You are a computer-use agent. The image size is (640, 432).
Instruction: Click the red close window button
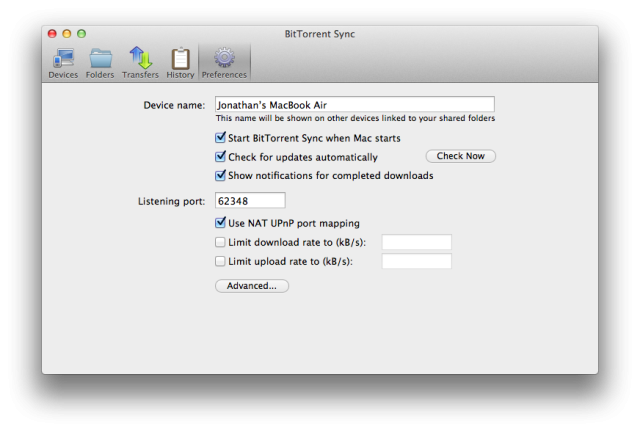pyautogui.click(x=52, y=33)
